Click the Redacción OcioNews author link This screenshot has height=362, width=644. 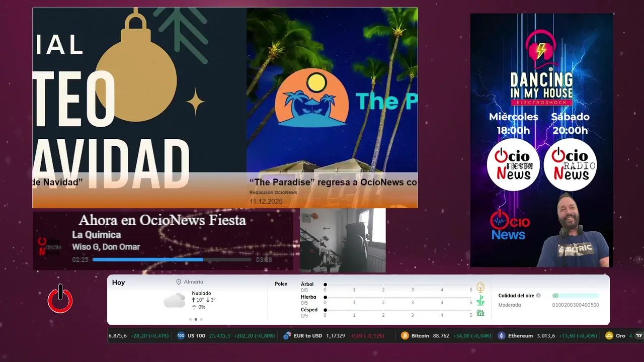273,193
